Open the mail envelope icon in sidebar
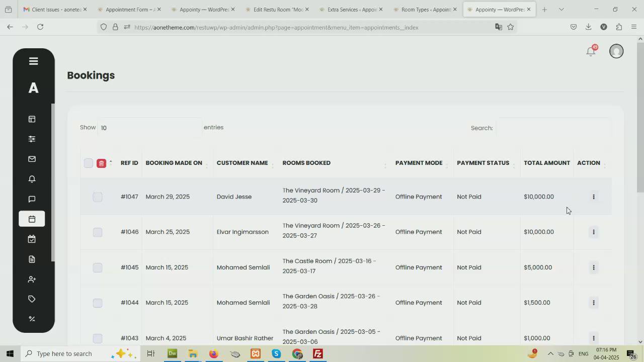 click(x=32, y=159)
